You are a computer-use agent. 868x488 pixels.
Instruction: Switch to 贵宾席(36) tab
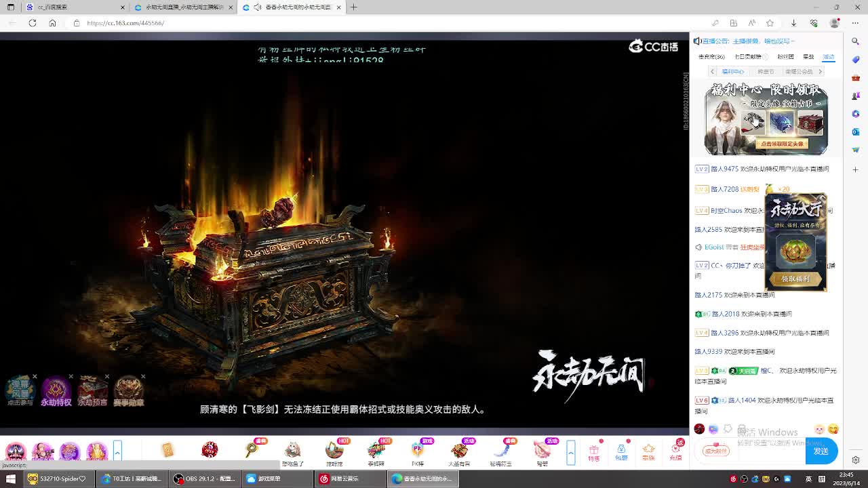coord(711,57)
